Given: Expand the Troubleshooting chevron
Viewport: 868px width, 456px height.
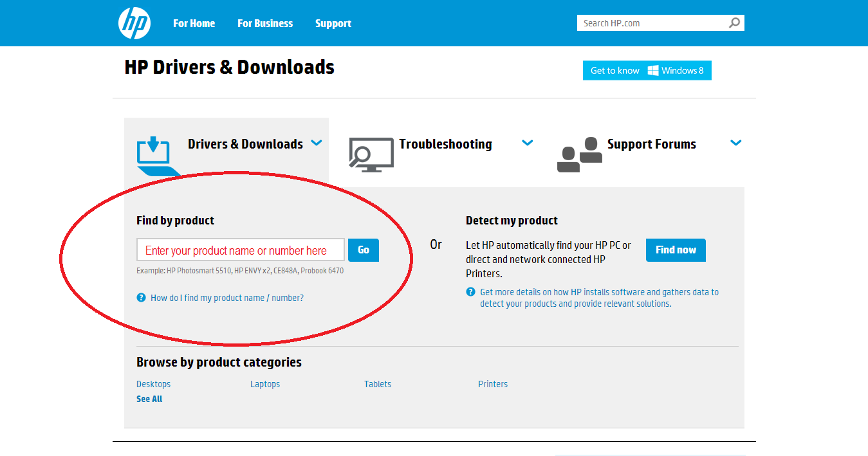Looking at the screenshot, I should (x=528, y=143).
